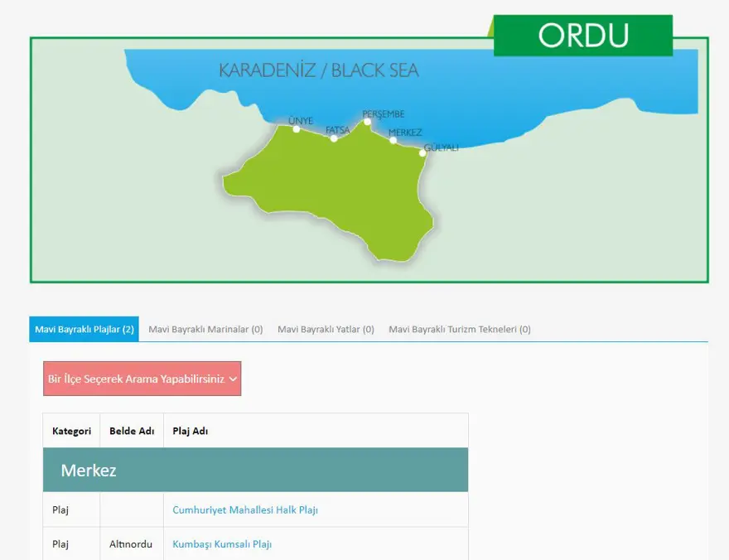Click the Belde Adı column header

[x=132, y=431]
